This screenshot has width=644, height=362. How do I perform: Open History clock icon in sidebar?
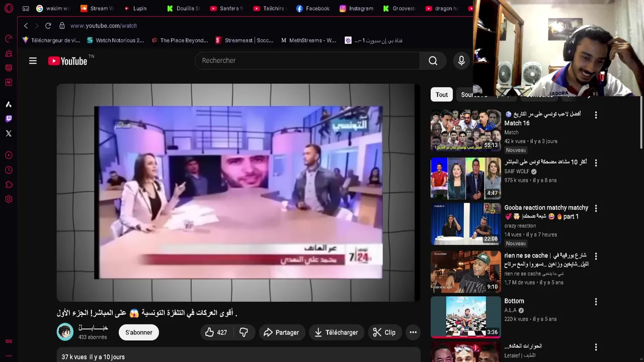pos(9,170)
